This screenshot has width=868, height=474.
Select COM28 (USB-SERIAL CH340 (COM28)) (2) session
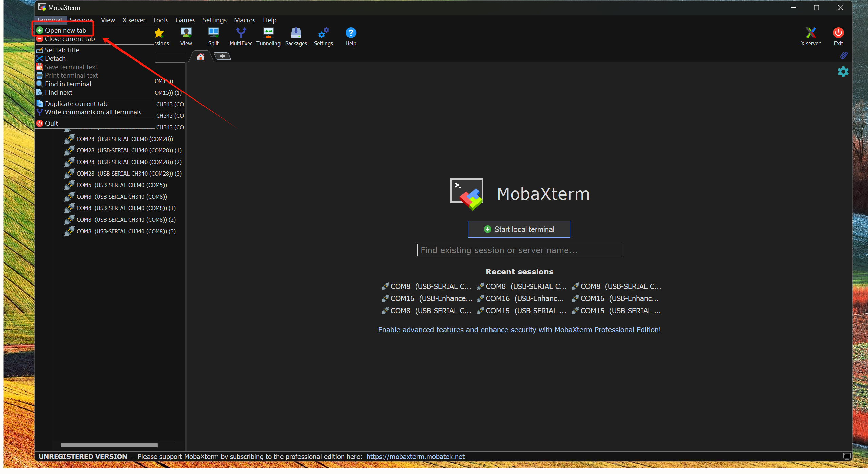(x=123, y=162)
